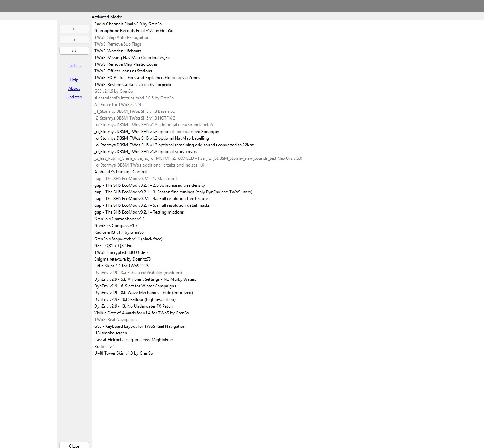Select EcoMod '1. Main mod' entry
The image size is (484, 448).
click(x=135, y=179)
